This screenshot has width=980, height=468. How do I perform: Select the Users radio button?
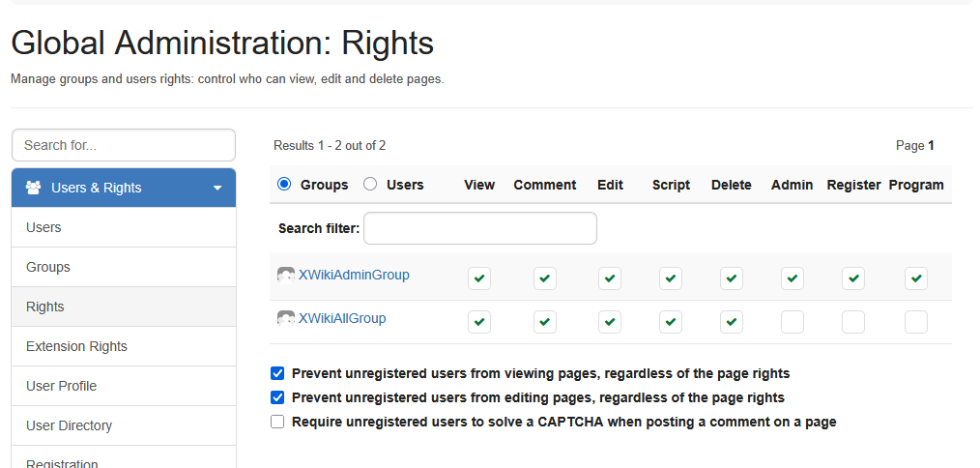pos(370,185)
